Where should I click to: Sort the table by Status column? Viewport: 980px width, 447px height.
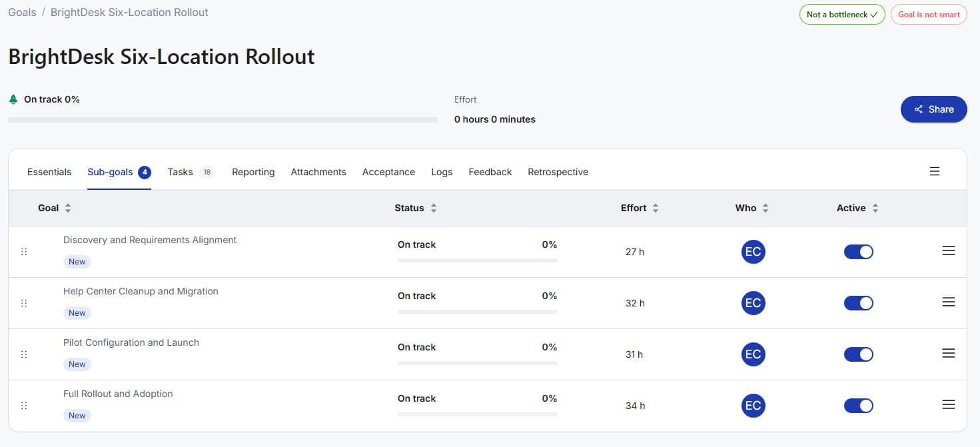(434, 208)
